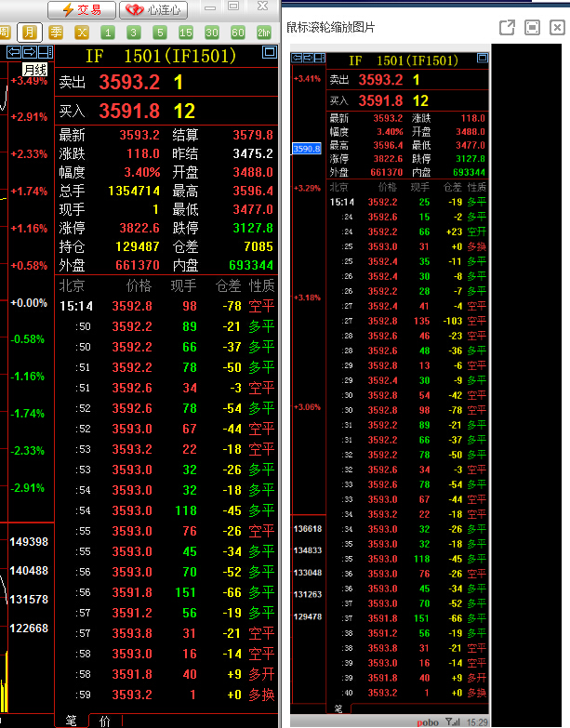
Task: Open the 笔 tab at bottom
Action: point(71,720)
